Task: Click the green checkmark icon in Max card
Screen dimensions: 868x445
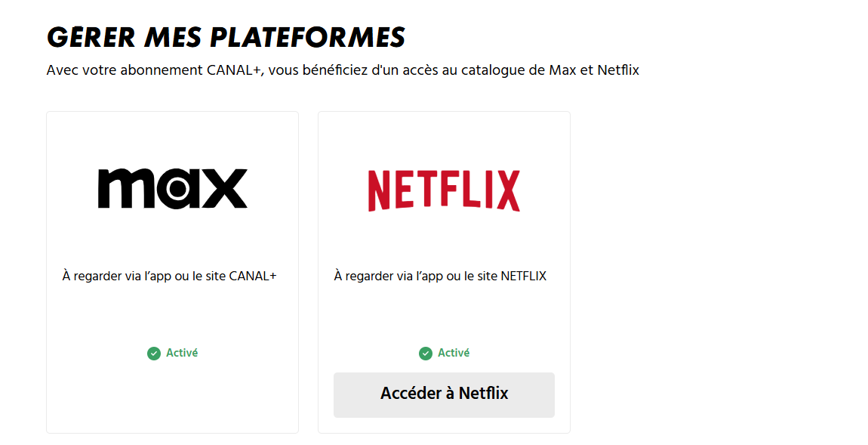Action: [154, 354]
